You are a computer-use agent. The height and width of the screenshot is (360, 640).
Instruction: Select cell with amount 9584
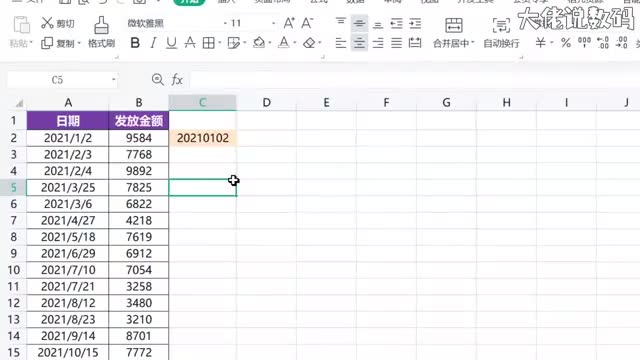pos(139,138)
